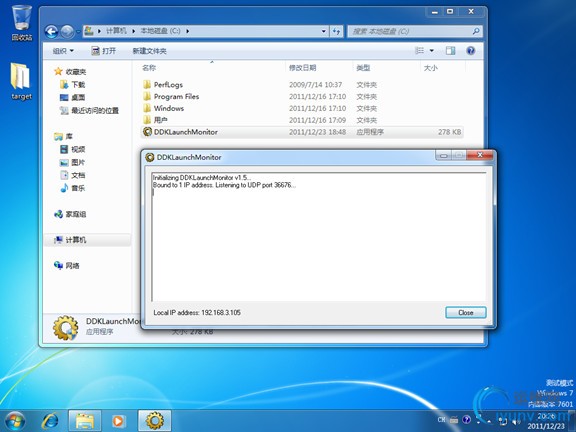
Task: Sort by the 修改日期 column header
Action: (x=302, y=68)
